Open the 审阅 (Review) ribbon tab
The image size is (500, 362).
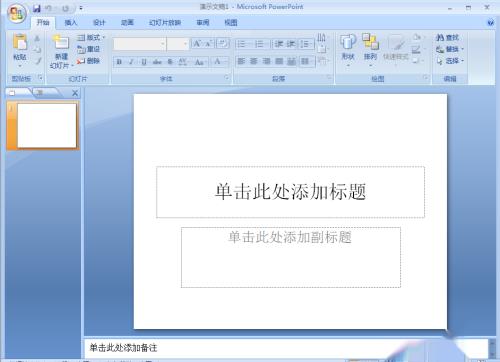pyautogui.click(x=203, y=22)
